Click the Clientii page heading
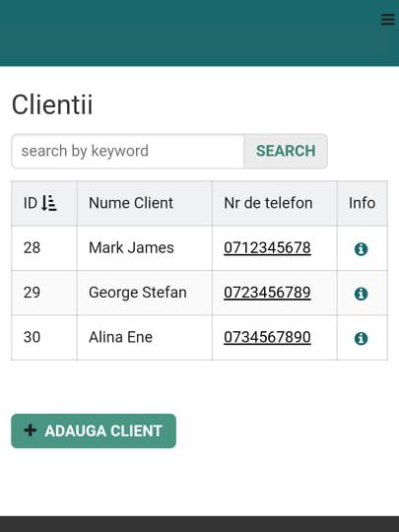 (x=52, y=104)
